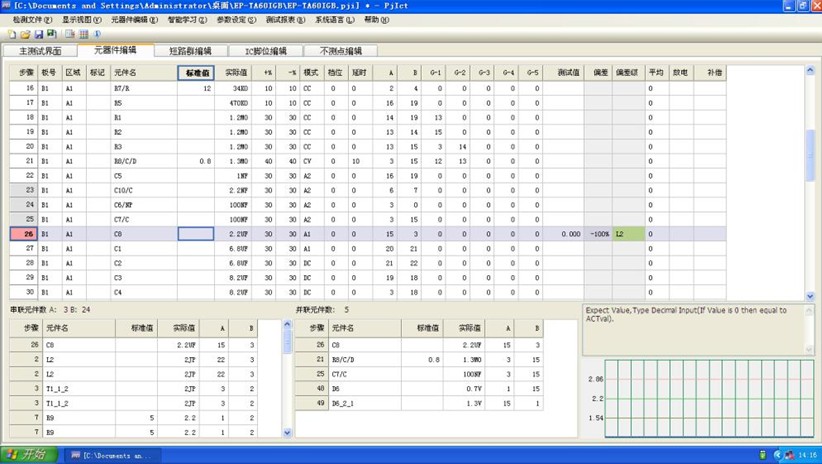
Task: Click the 标准值 column header
Action: pos(196,73)
